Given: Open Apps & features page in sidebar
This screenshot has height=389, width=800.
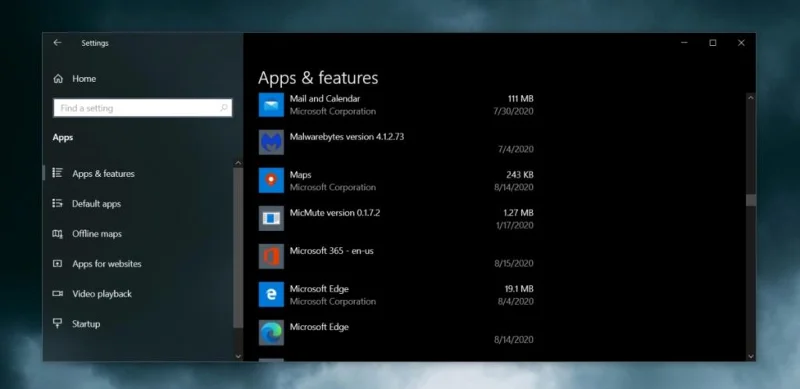Looking at the screenshot, I should 104,174.
